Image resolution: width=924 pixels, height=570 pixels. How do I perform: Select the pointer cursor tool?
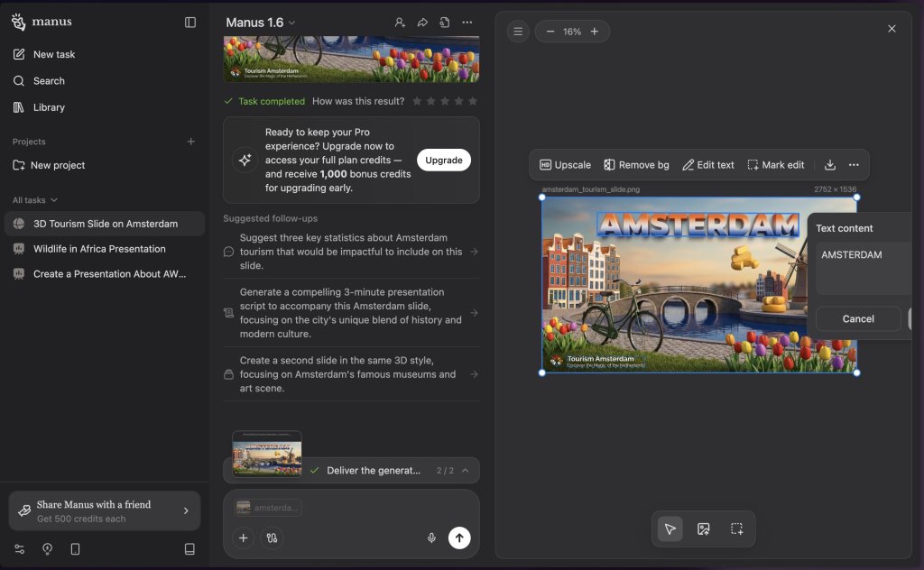tap(670, 529)
